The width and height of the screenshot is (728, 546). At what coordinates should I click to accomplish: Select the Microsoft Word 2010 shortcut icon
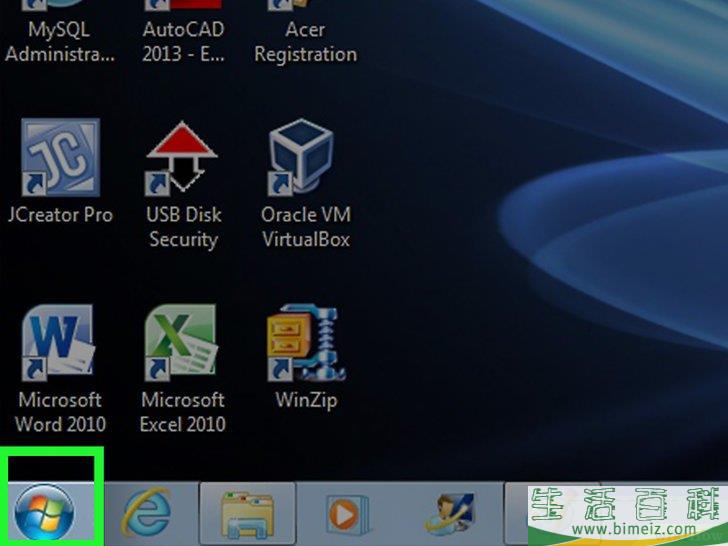[x=59, y=344]
